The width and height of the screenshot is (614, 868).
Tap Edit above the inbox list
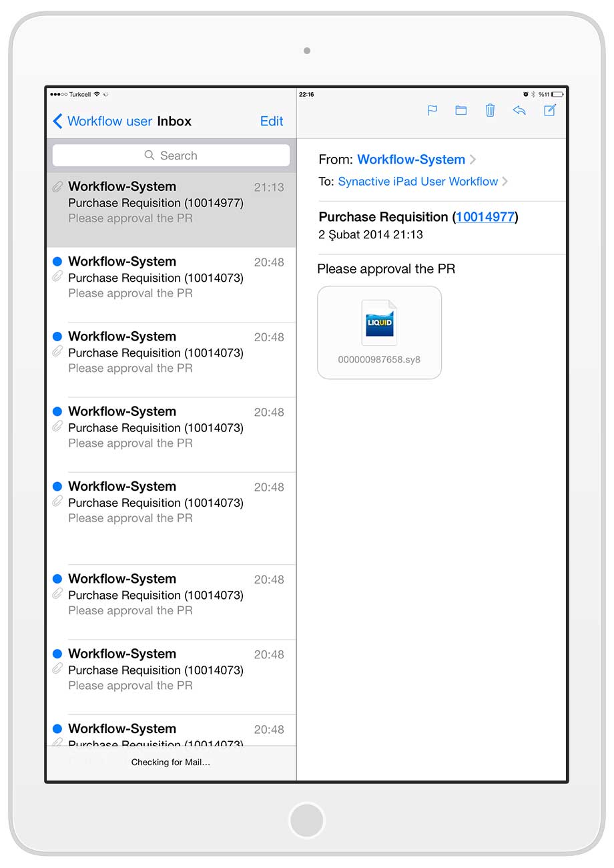pyautogui.click(x=272, y=121)
